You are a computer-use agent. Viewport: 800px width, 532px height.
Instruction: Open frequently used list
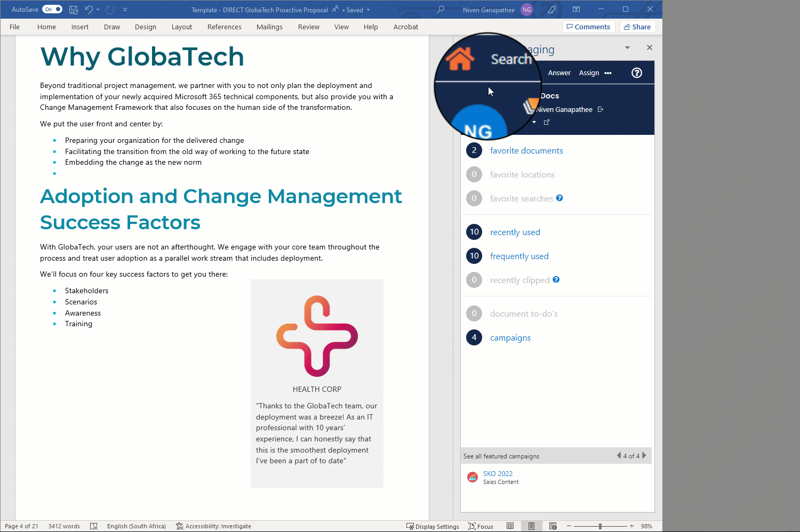[x=519, y=256]
